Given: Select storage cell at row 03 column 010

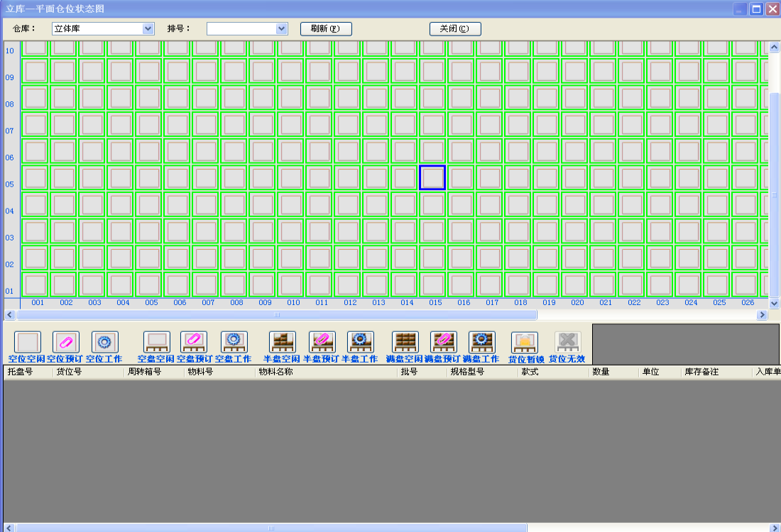Looking at the screenshot, I should click(x=291, y=231).
